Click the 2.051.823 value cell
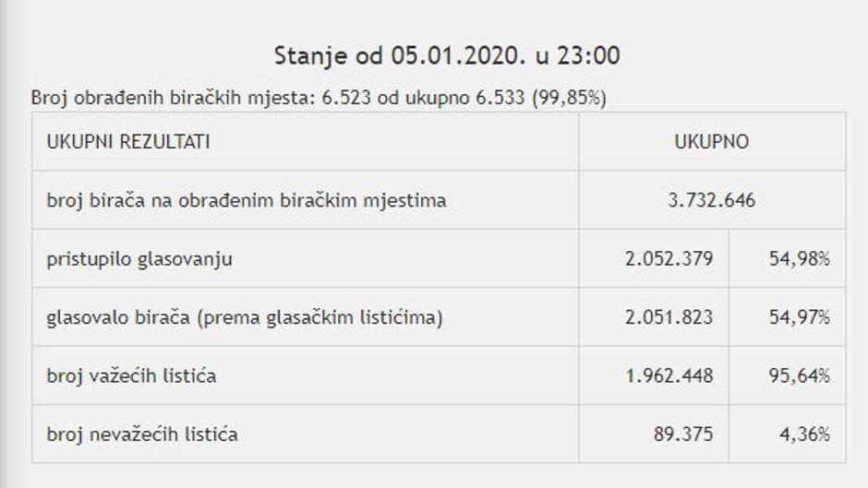 coord(669,318)
